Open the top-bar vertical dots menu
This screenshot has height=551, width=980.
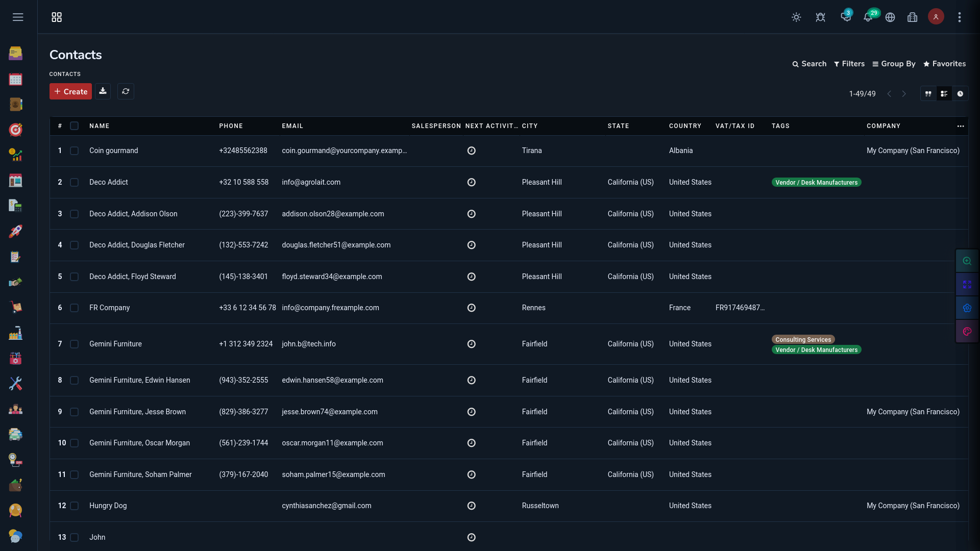click(x=960, y=17)
